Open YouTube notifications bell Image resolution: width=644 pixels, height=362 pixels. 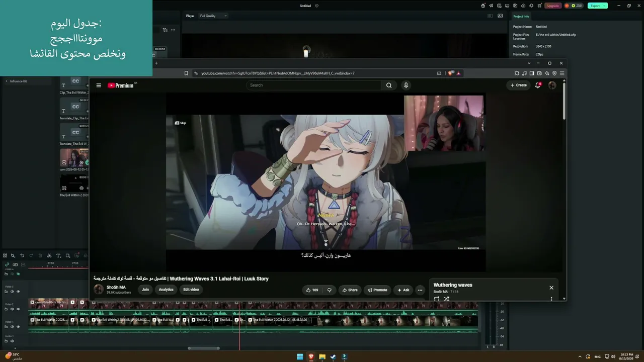tap(538, 85)
